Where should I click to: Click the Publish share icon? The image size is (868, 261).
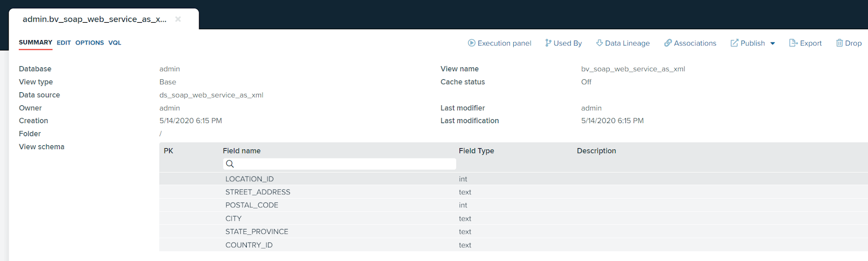[735, 43]
